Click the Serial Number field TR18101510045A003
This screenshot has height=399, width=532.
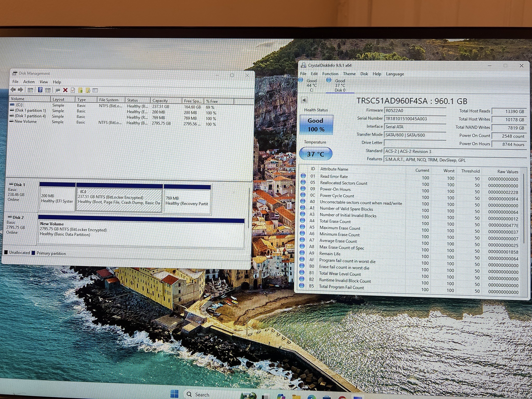(415, 119)
